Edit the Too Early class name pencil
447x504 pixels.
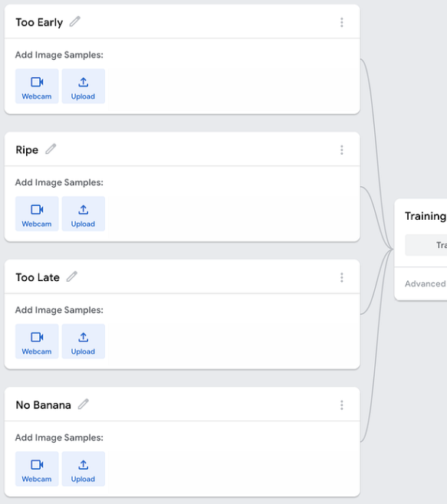pyautogui.click(x=75, y=21)
